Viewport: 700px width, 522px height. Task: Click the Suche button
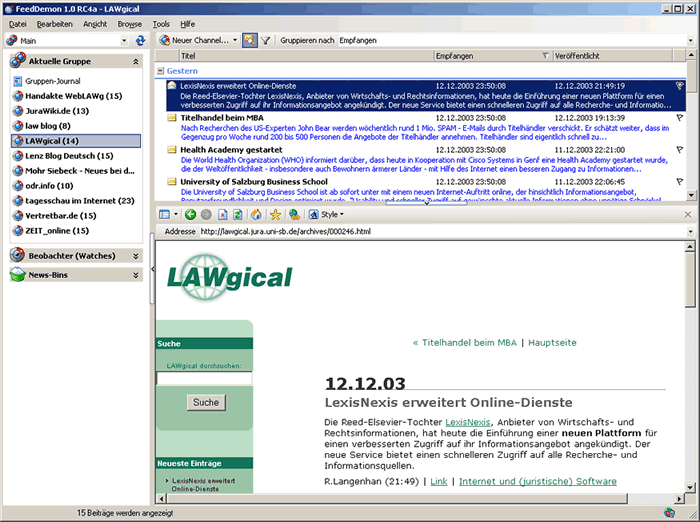pos(205,402)
